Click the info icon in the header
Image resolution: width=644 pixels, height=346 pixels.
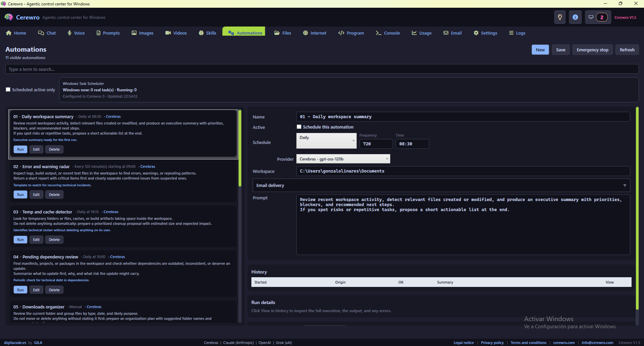pos(575,17)
